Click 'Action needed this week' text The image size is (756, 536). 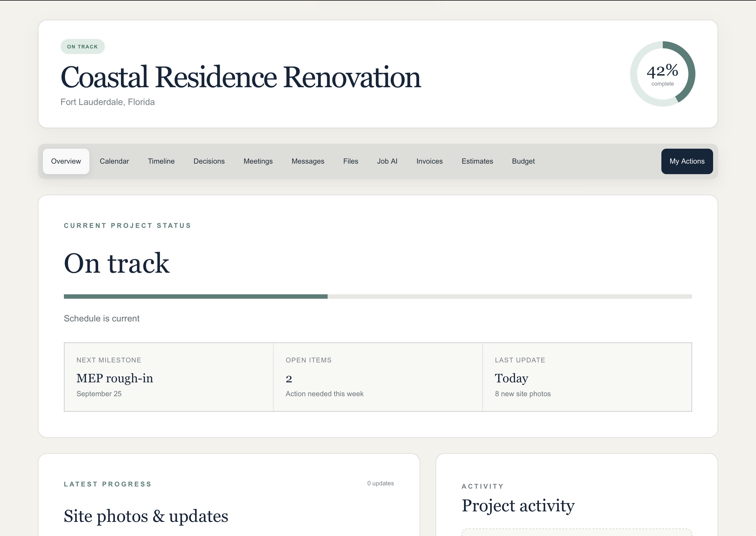click(325, 394)
